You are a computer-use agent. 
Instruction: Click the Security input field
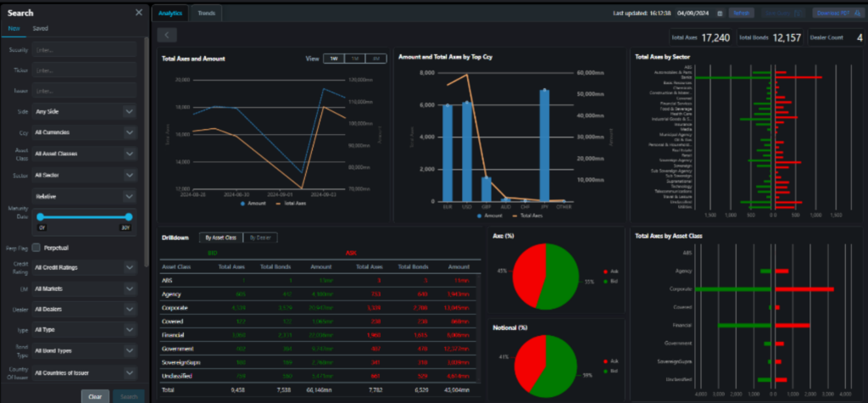(84, 49)
